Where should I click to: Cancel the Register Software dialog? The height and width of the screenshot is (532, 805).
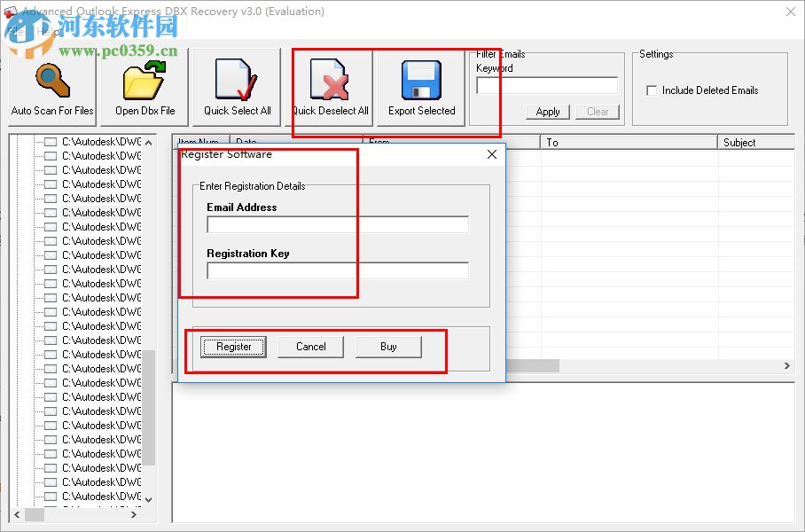(310, 347)
